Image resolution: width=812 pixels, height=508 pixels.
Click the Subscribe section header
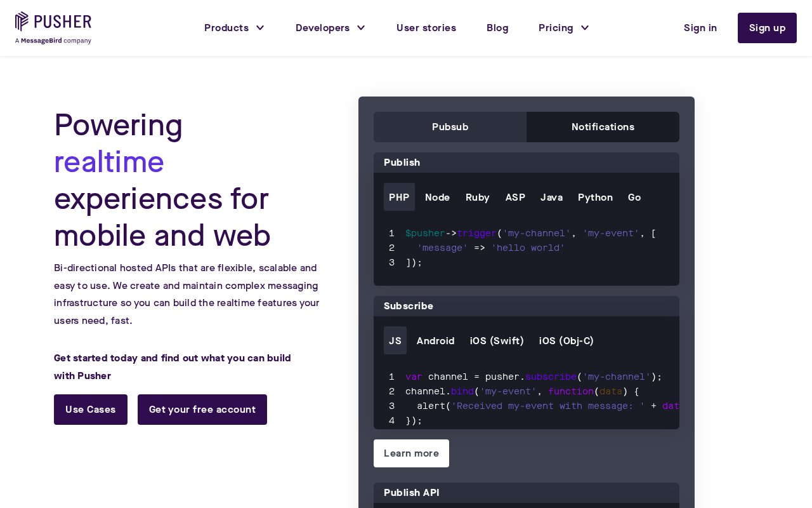tap(527, 306)
